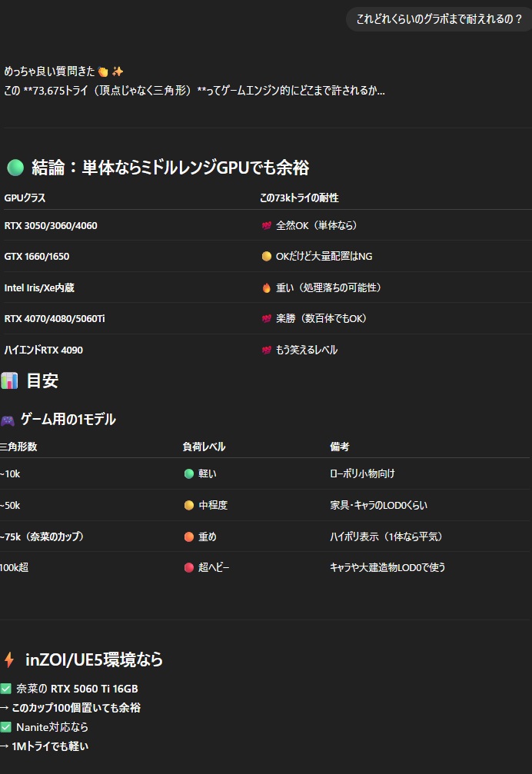Select the ~75k（奈菜のカップ） table cell
This screenshot has height=774, width=532.
[42, 536]
